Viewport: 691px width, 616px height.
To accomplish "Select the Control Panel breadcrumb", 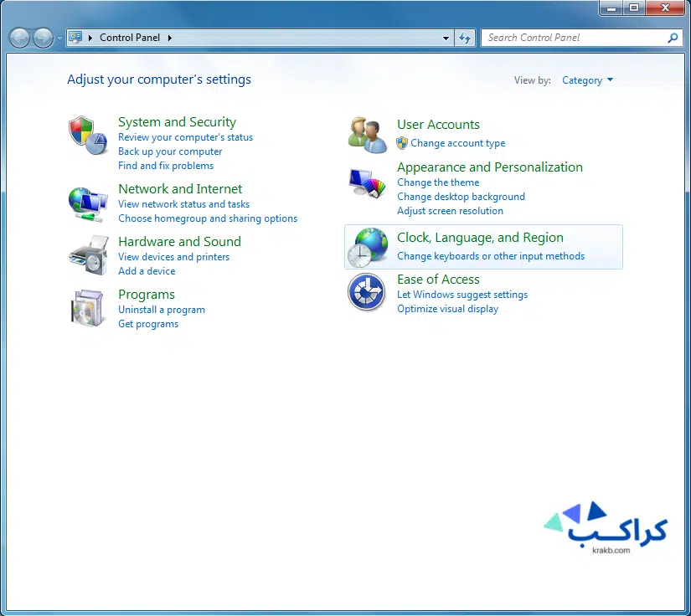I will tap(130, 38).
